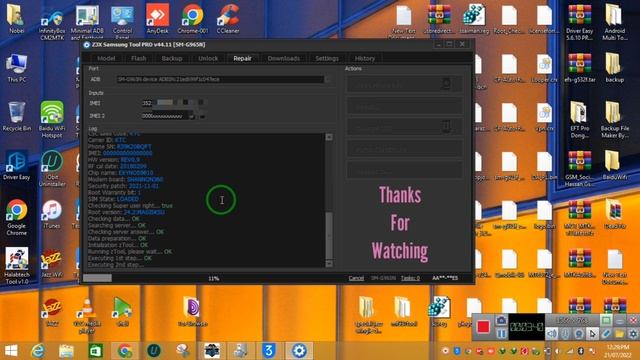
Task: Pause the screen recording
Action: coord(502,333)
